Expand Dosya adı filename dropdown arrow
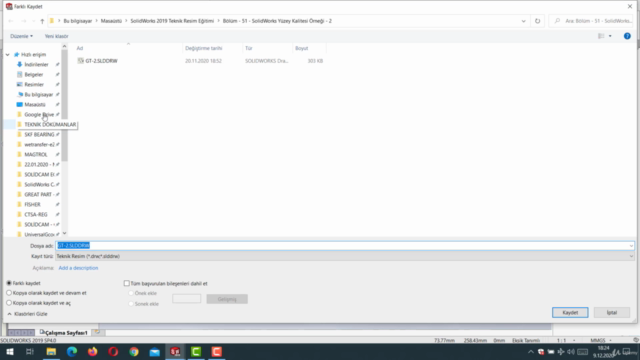 pos(631,246)
